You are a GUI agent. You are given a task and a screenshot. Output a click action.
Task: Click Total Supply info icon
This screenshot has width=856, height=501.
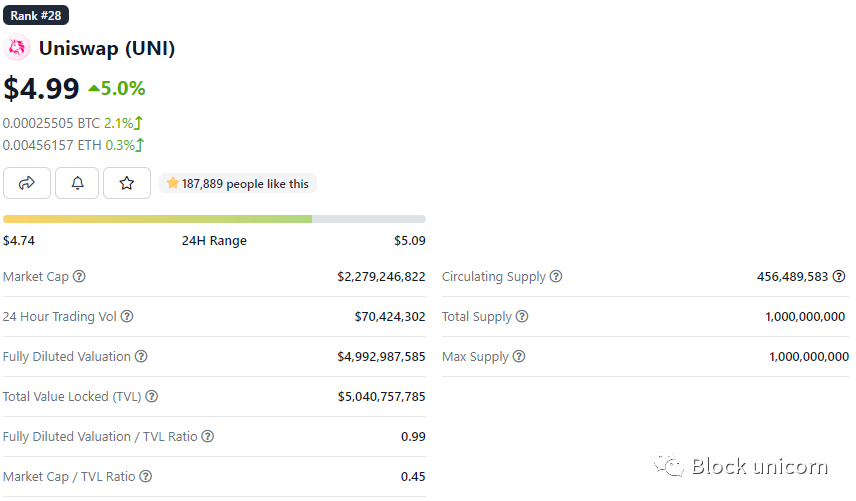522,317
